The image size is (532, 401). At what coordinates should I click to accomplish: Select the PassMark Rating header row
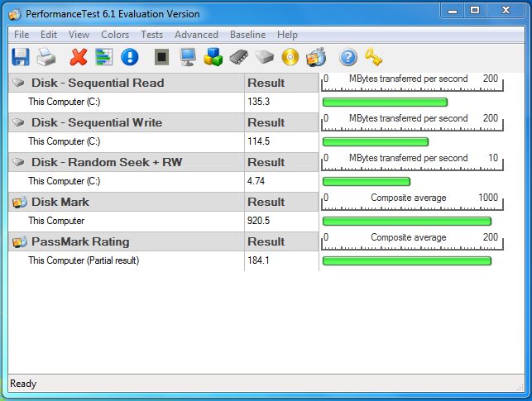tap(127, 241)
